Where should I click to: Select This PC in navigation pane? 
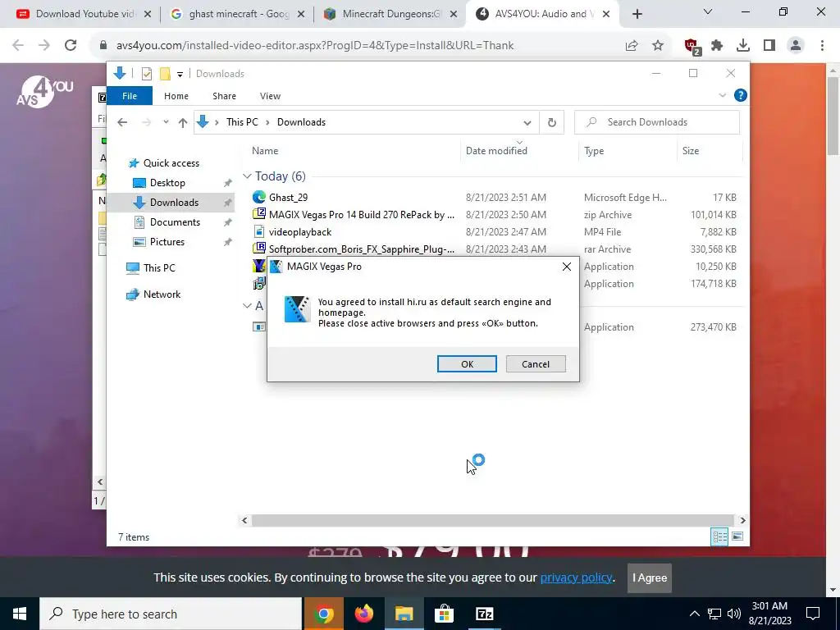[151, 268]
